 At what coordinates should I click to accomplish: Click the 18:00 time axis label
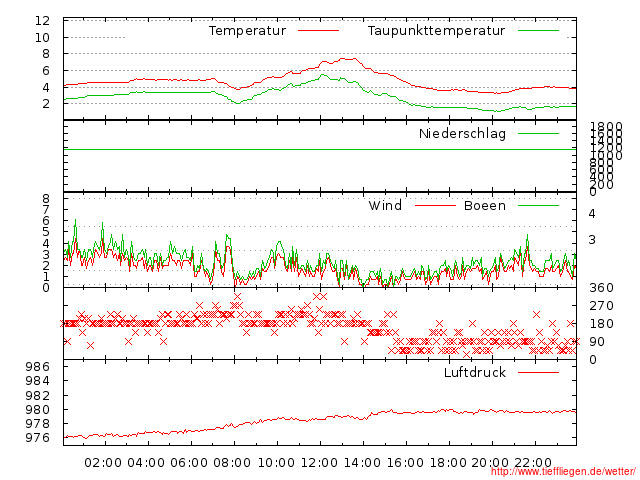448,463
